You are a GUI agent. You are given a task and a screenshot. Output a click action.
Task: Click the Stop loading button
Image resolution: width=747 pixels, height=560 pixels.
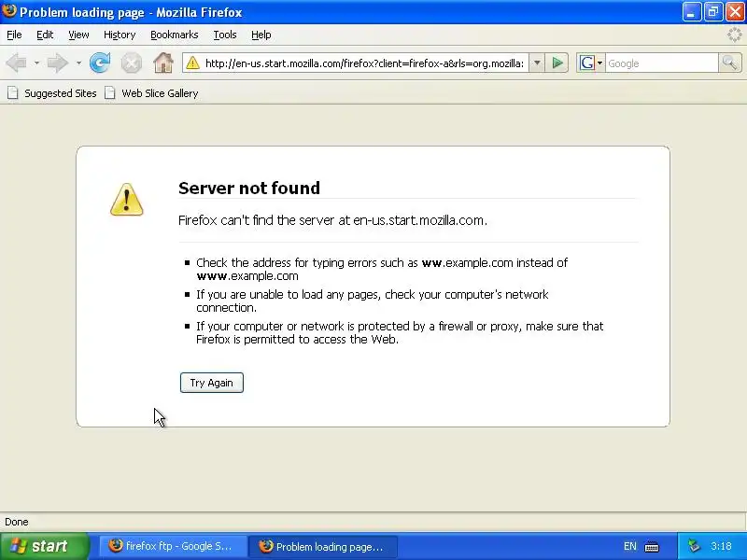tap(131, 63)
